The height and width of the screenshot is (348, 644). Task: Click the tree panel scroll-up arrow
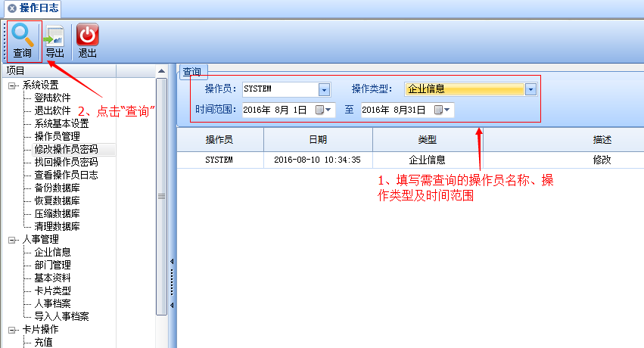click(161, 71)
